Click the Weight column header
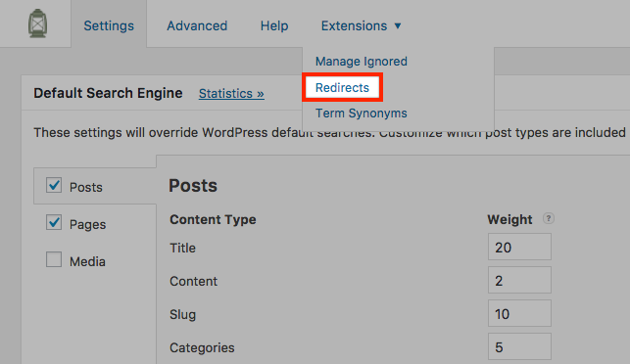630x364 pixels. point(509,219)
